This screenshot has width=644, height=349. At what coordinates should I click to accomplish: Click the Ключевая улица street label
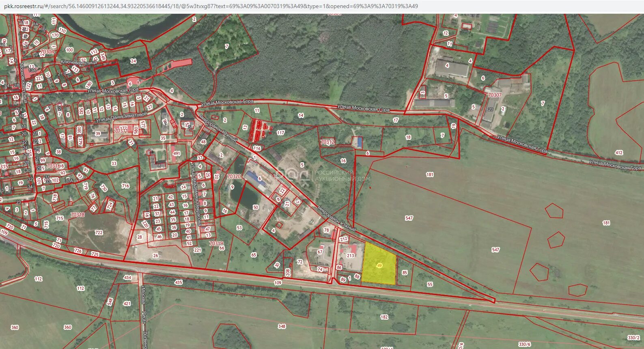79,62
